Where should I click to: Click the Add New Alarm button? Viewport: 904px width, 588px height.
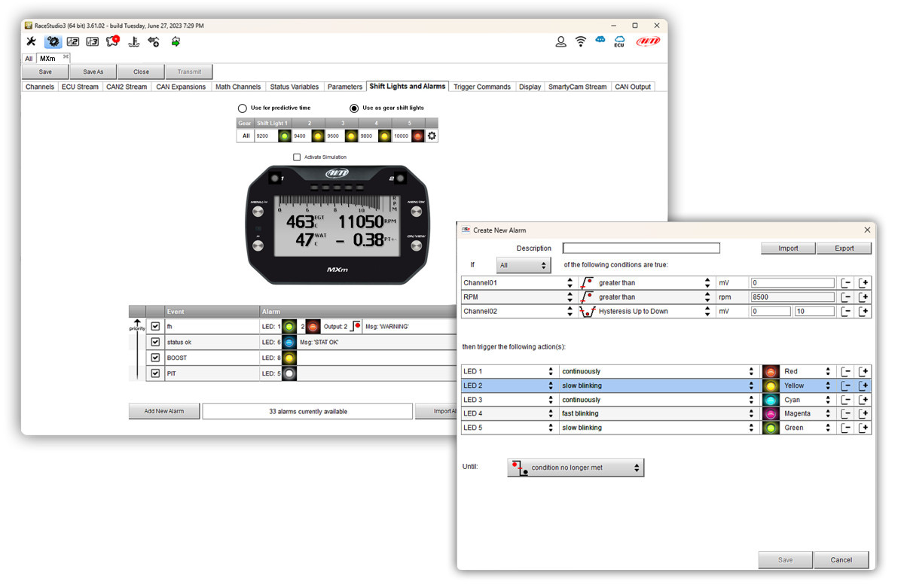(163, 411)
